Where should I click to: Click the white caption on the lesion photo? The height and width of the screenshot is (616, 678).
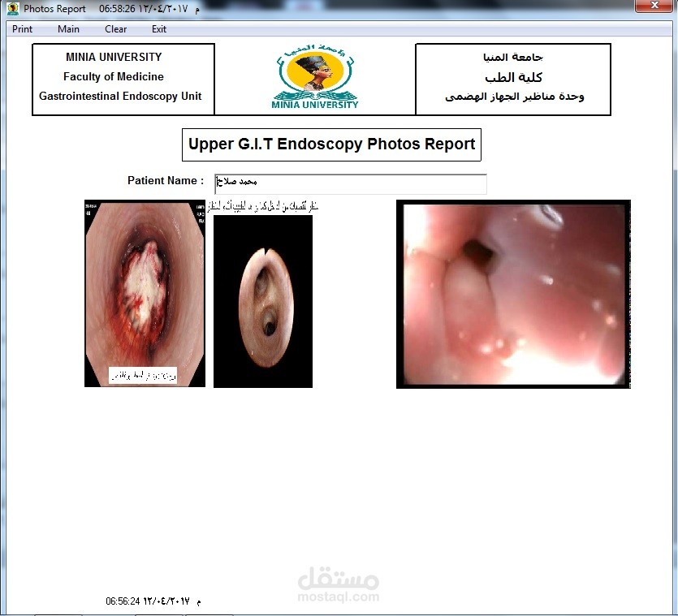click(x=143, y=375)
